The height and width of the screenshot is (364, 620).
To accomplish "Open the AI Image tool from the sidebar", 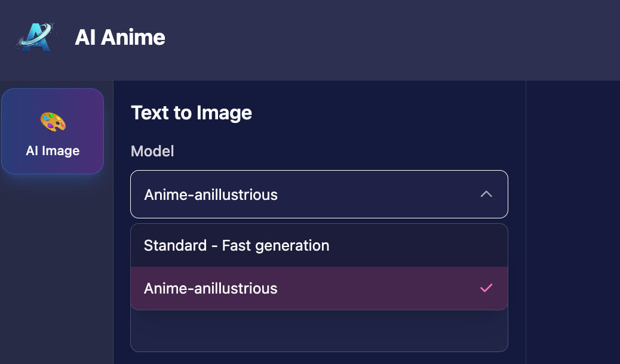I will (x=53, y=131).
